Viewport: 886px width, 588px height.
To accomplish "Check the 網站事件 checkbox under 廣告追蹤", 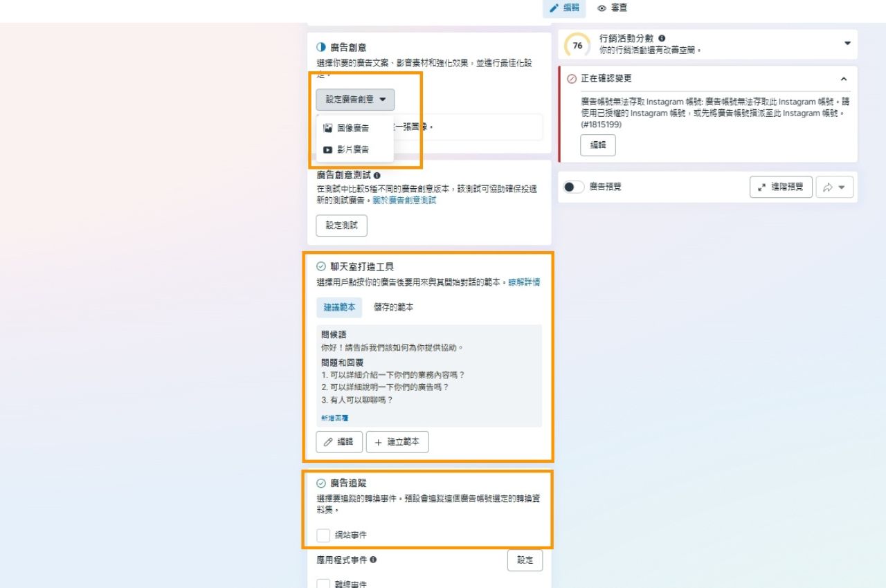I will (323, 535).
